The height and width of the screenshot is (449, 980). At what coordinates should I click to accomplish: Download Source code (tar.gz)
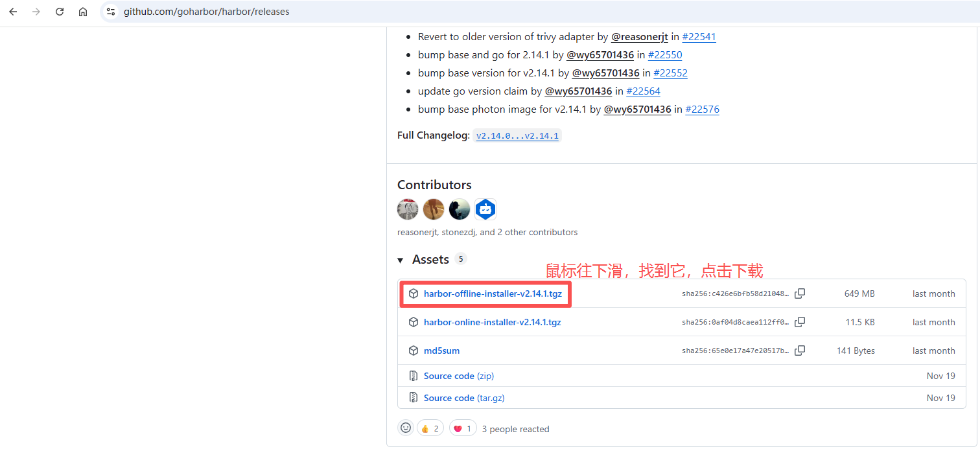464,398
